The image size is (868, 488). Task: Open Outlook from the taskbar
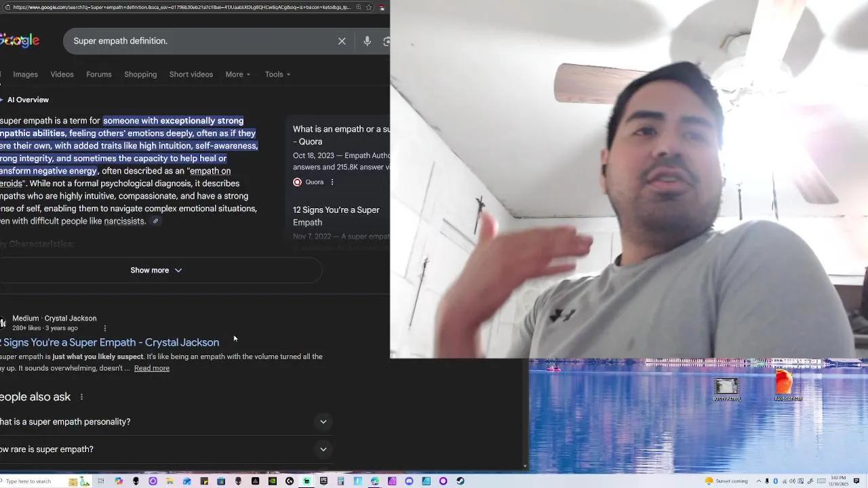[x=186, y=481]
